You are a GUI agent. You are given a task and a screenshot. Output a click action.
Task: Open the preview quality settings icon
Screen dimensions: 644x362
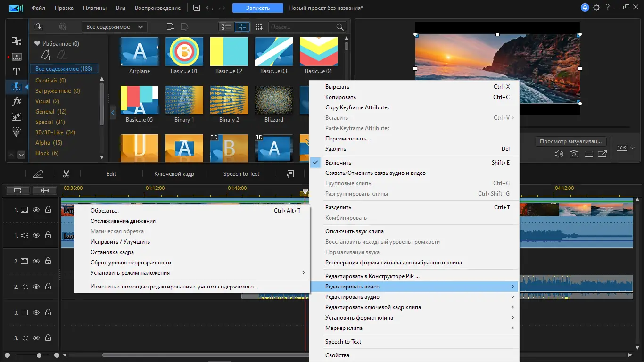click(x=588, y=154)
